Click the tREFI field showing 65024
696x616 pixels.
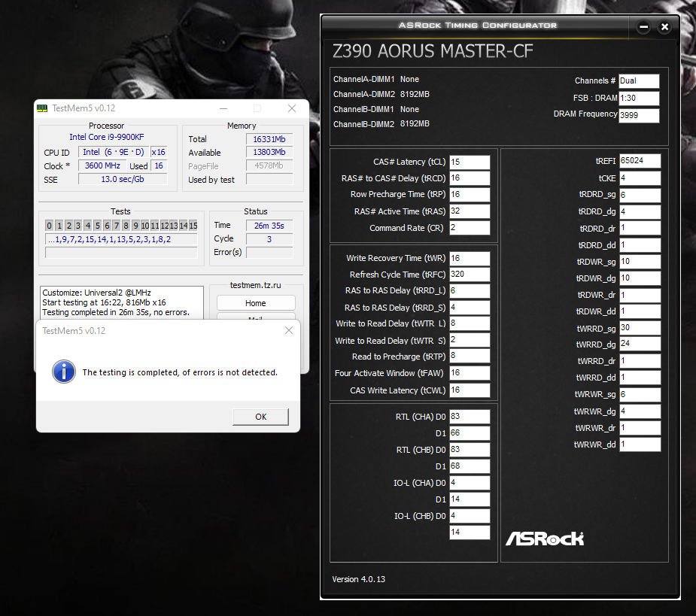tap(640, 161)
